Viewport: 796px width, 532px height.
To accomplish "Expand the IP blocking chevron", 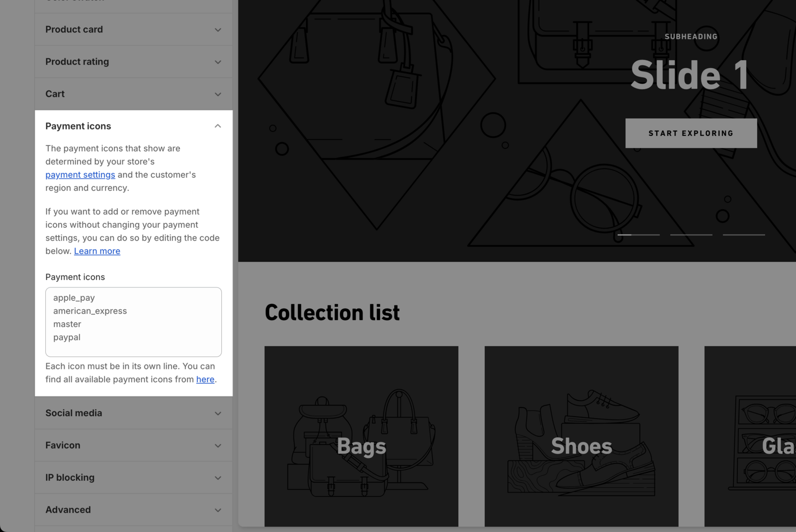I will [x=217, y=478].
